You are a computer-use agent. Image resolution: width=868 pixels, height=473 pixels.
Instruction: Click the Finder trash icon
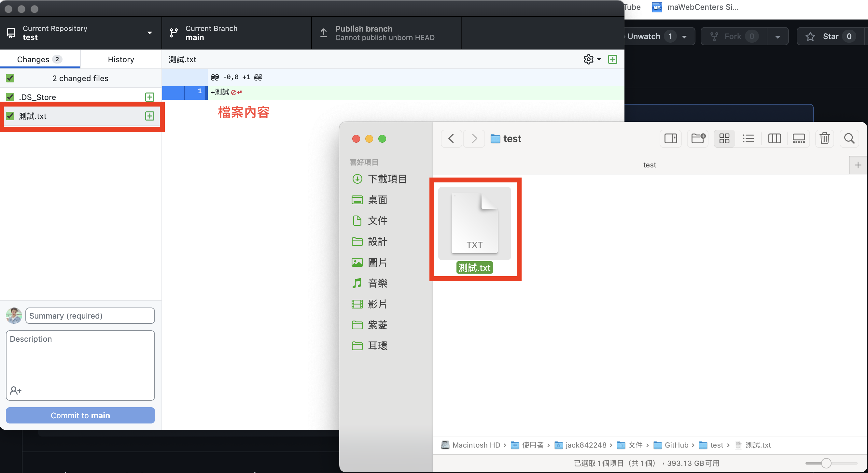tap(824, 138)
